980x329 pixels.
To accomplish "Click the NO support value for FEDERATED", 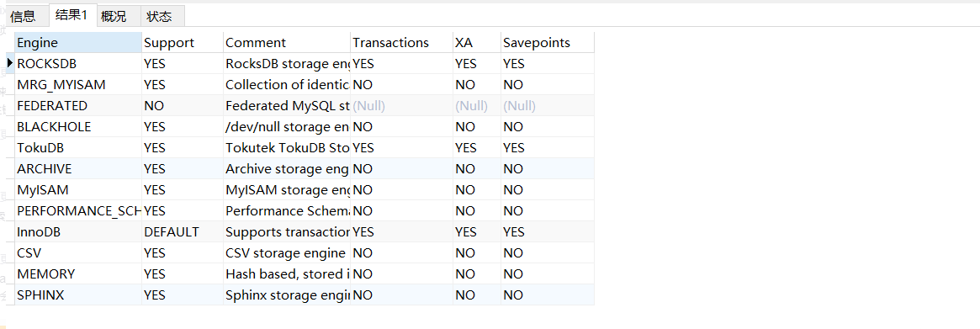I will coord(183,106).
